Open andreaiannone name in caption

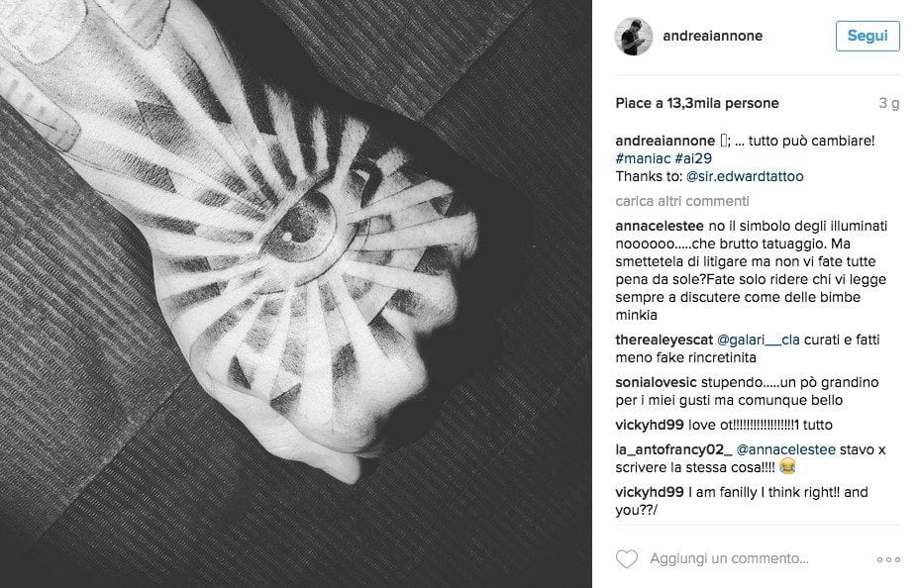click(x=664, y=141)
